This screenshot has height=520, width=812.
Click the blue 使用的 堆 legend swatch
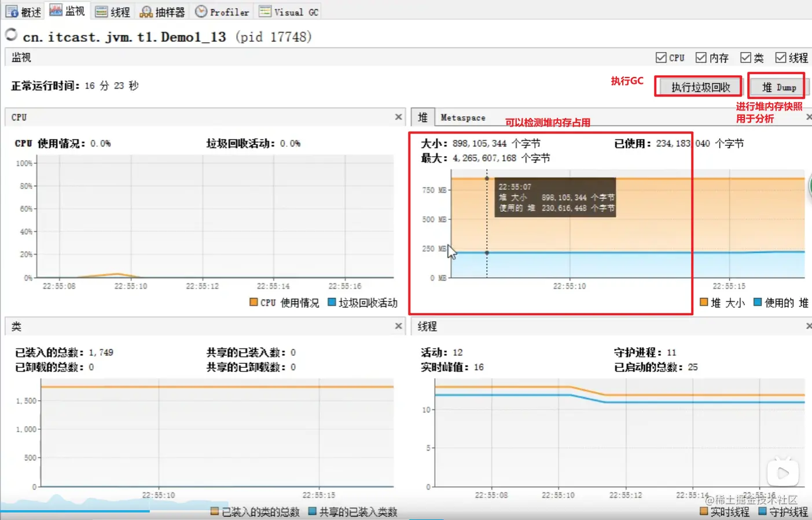[x=758, y=302]
